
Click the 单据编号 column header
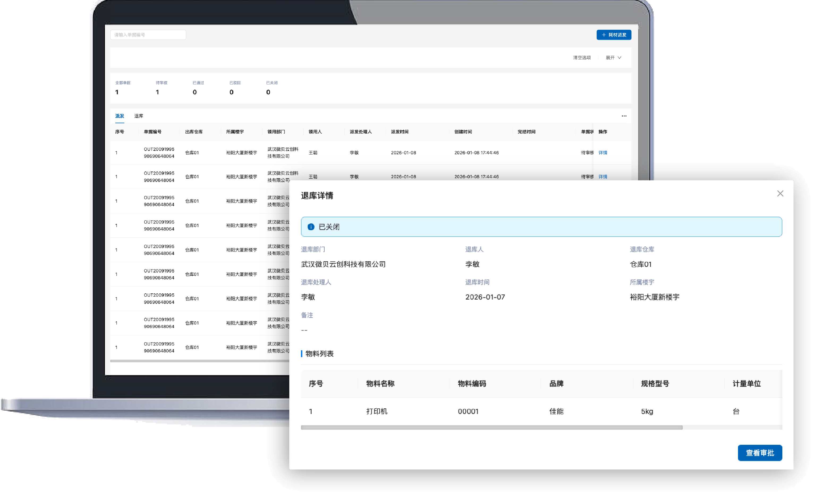[153, 132]
